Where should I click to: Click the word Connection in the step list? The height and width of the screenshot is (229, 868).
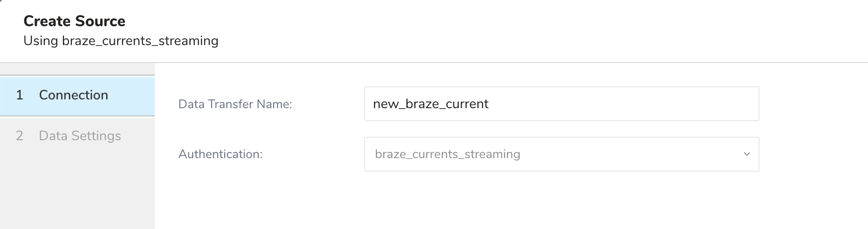coord(73,95)
